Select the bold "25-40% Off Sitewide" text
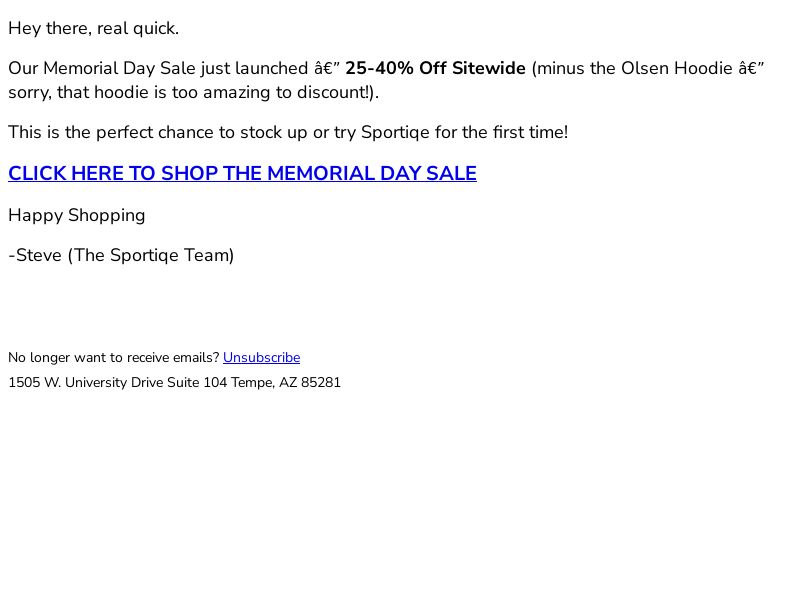This screenshot has width=800, height=600. [x=435, y=68]
